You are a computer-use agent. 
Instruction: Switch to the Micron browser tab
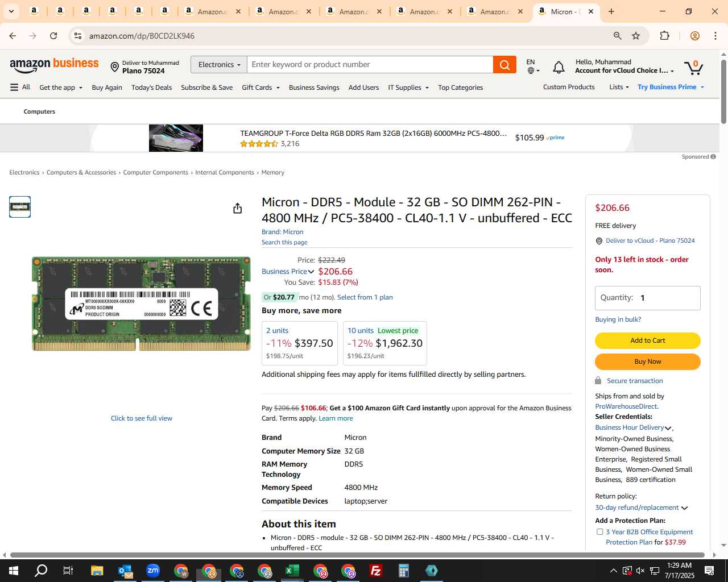point(565,11)
